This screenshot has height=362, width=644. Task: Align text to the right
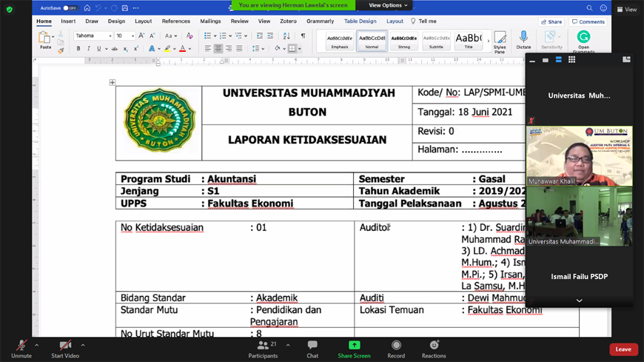229,48
